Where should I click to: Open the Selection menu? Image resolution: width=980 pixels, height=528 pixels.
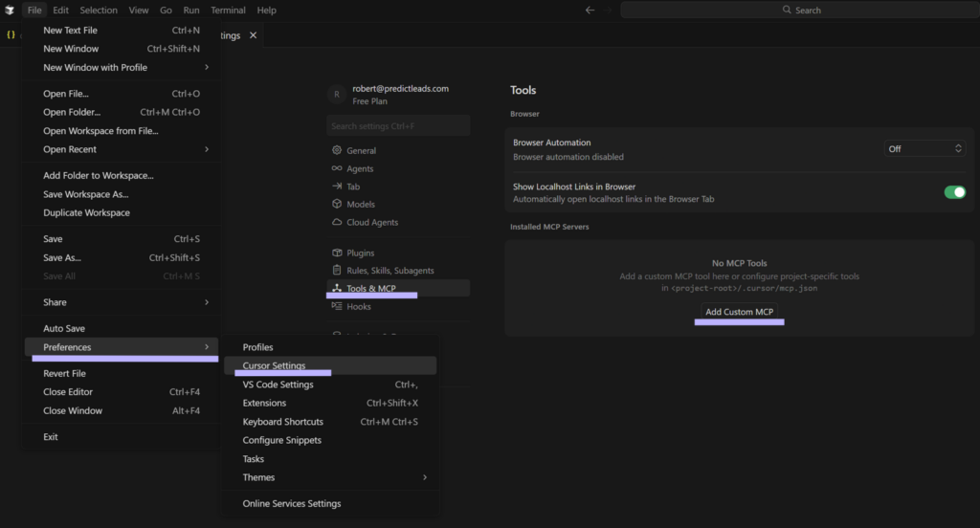point(99,10)
